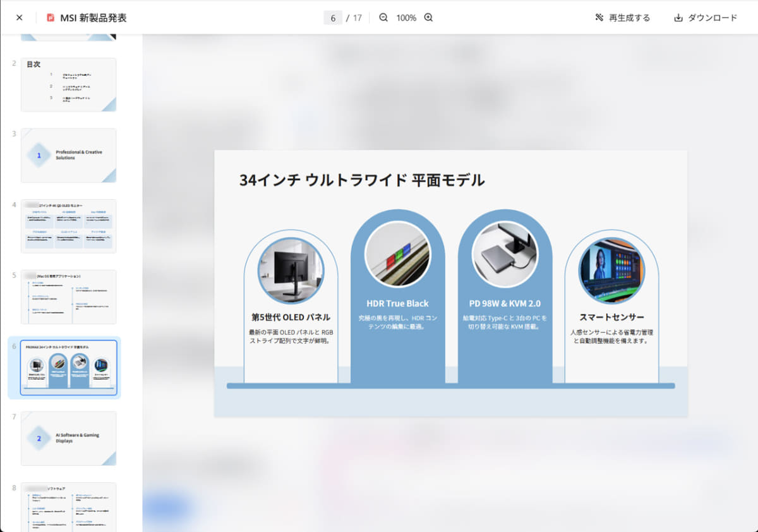
Task: Click the HDR True Black label
Action: pos(397,303)
